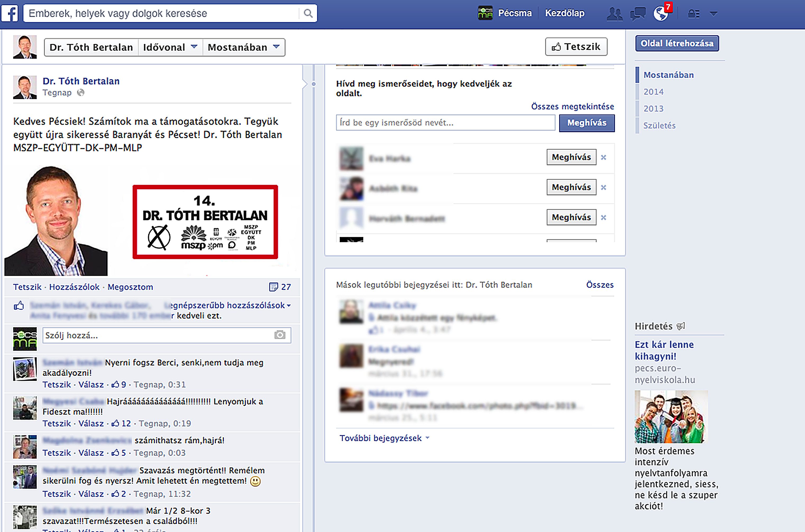
Task: Click the thumbs-up likes icon under post
Action: tap(19, 306)
